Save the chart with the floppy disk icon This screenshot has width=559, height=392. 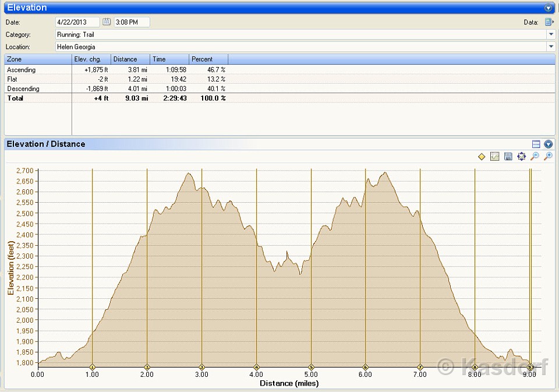pyautogui.click(x=508, y=156)
